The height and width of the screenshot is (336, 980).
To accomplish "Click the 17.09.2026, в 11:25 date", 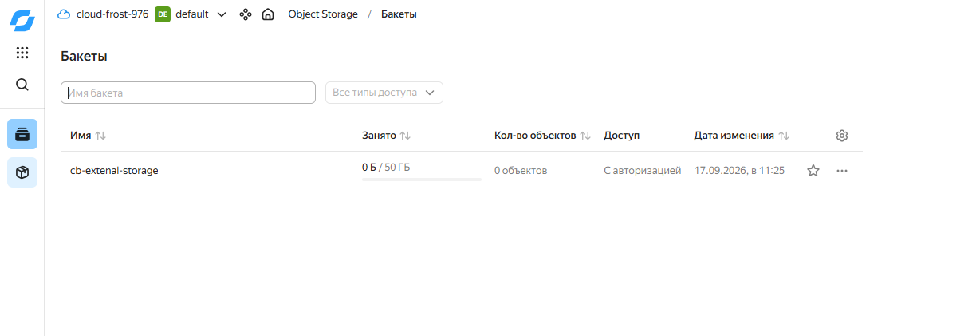I will (740, 170).
